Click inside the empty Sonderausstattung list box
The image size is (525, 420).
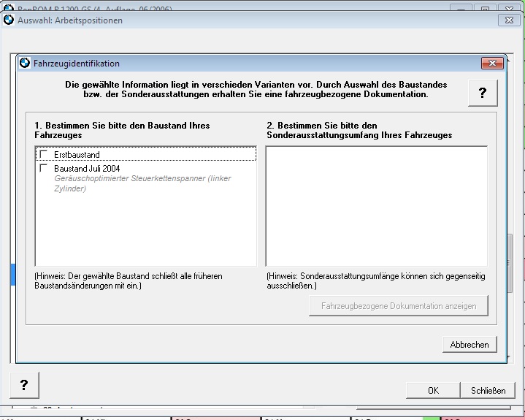[x=376, y=206]
